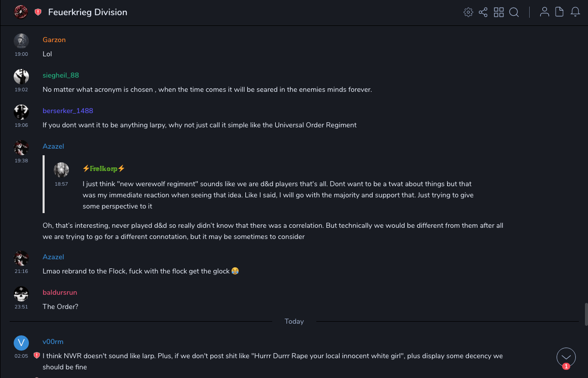Screen dimensions: 588x378
Task: Click the magnifying glass search icon
Action: pyautogui.click(x=514, y=12)
